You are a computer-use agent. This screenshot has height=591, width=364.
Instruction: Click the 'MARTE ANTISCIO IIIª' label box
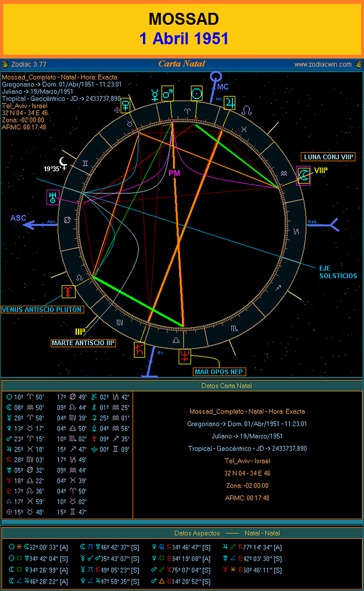[x=83, y=342]
